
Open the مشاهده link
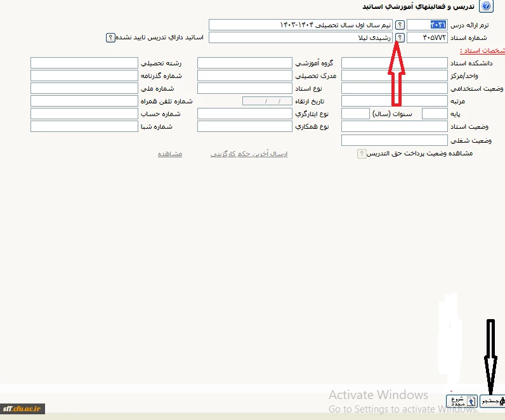pyautogui.click(x=169, y=154)
